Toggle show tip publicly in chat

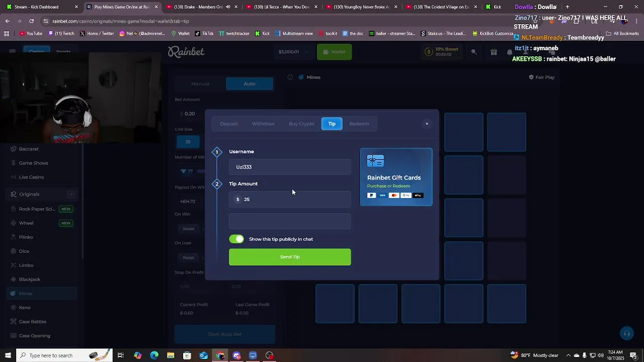(x=236, y=239)
